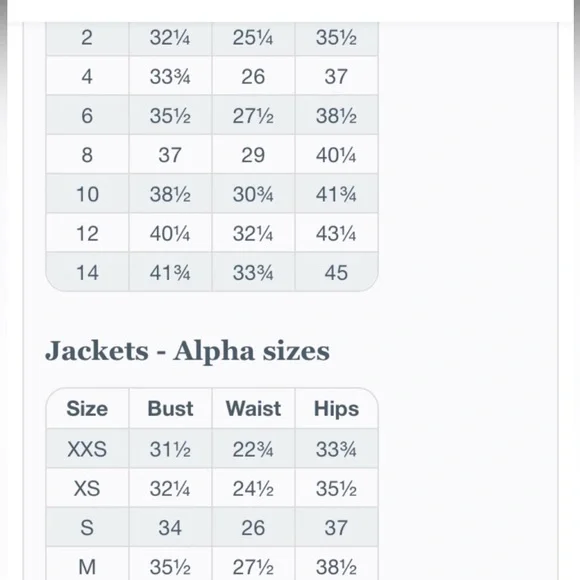Click the XXS waist value 22¾
Viewport: 580px width, 580px height.
pyautogui.click(x=253, y=449)
